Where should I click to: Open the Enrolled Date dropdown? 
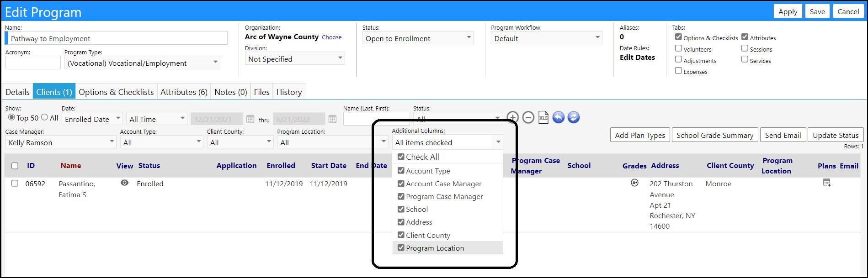(92, 119)
